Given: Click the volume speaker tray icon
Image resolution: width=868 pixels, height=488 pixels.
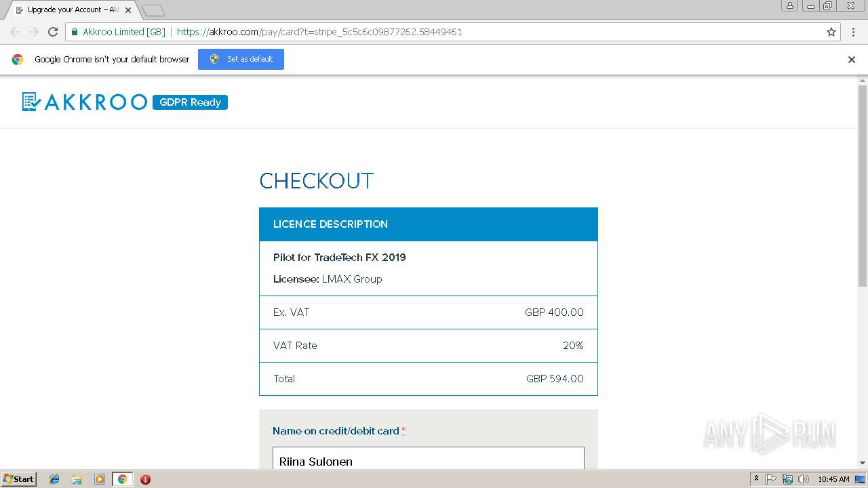Looking at the screenshot, I should [803, 479].
